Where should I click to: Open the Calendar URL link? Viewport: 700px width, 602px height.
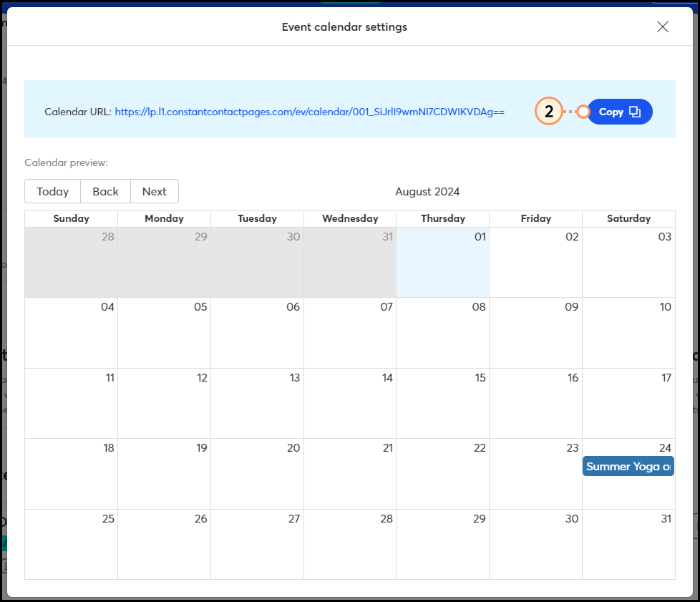pos(309,112)
